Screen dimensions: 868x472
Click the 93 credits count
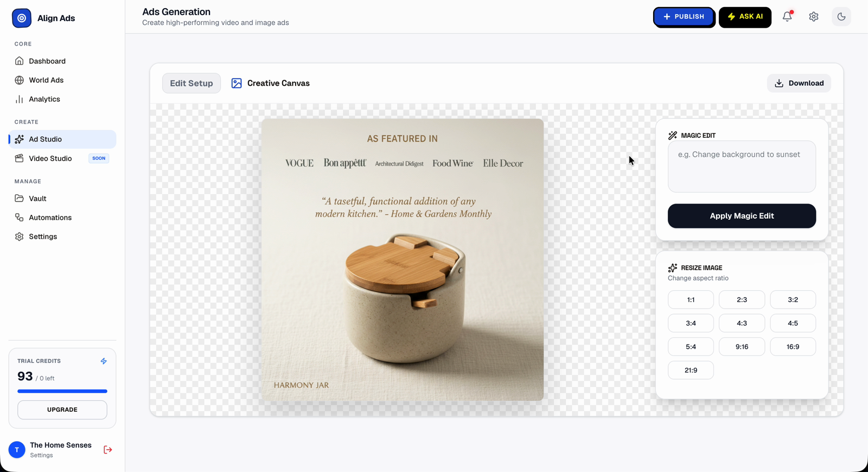[25, 377]
